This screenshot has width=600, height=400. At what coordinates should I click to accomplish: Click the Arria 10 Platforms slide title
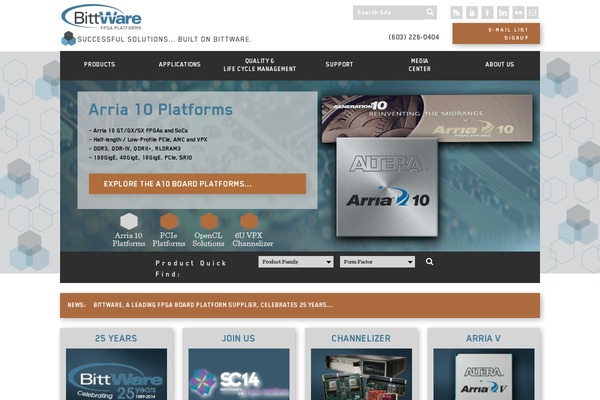tap(161, 110)
